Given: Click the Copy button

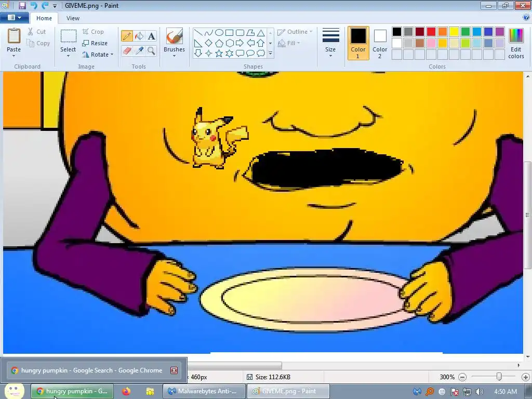Looking at the screenshot, I should click(38, 43).
